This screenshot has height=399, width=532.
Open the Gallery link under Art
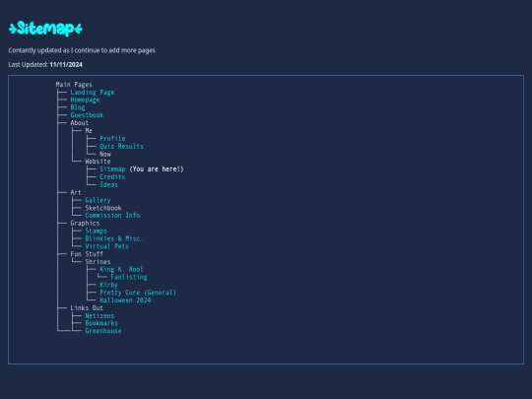click(x=98, y=200)
